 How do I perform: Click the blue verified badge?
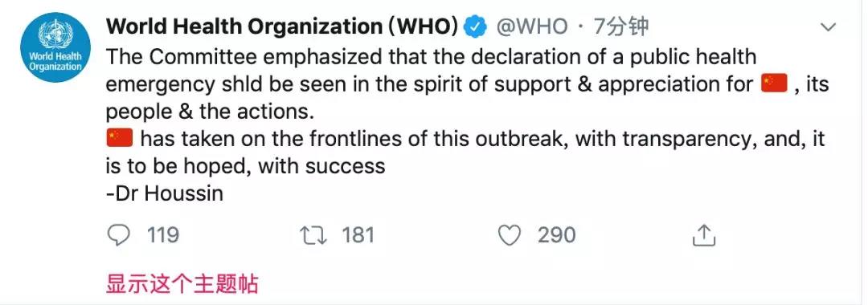coord(475,26)
